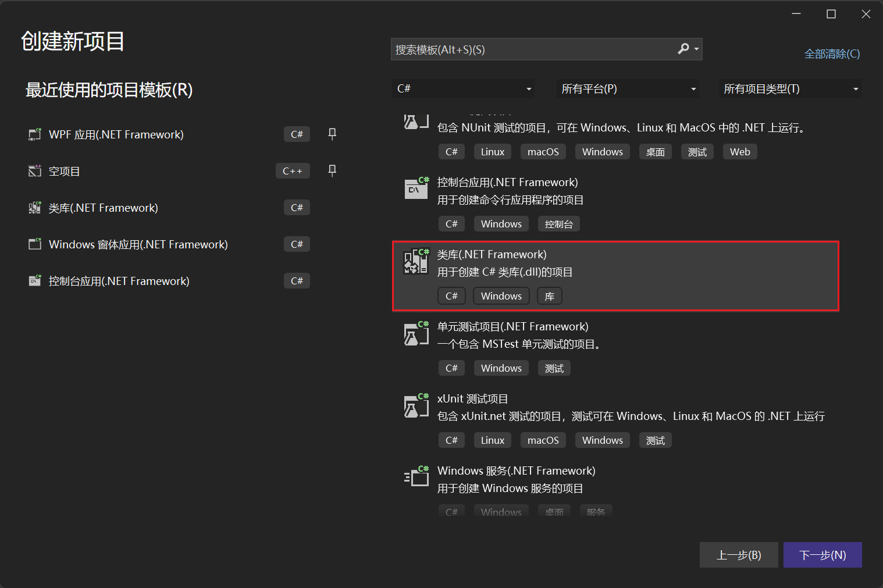Click the 上一步(B) button
This screenshot has height=588, width=883.
point(739,555)
